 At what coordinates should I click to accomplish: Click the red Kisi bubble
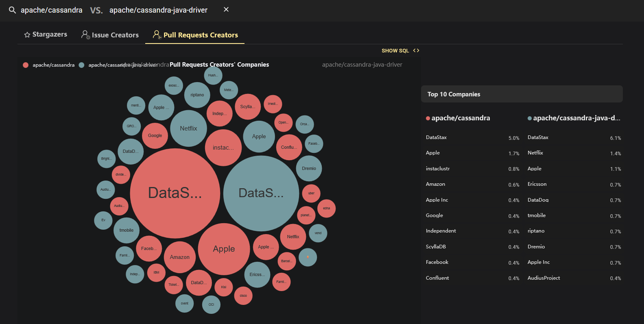click(223, 287)
